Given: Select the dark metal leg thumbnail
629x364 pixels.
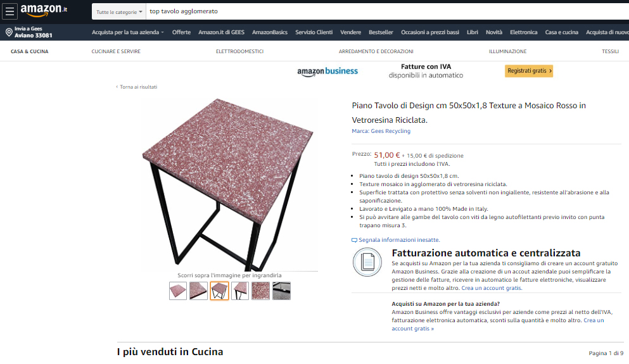Looking at the screenshot, I should (281, 291).
